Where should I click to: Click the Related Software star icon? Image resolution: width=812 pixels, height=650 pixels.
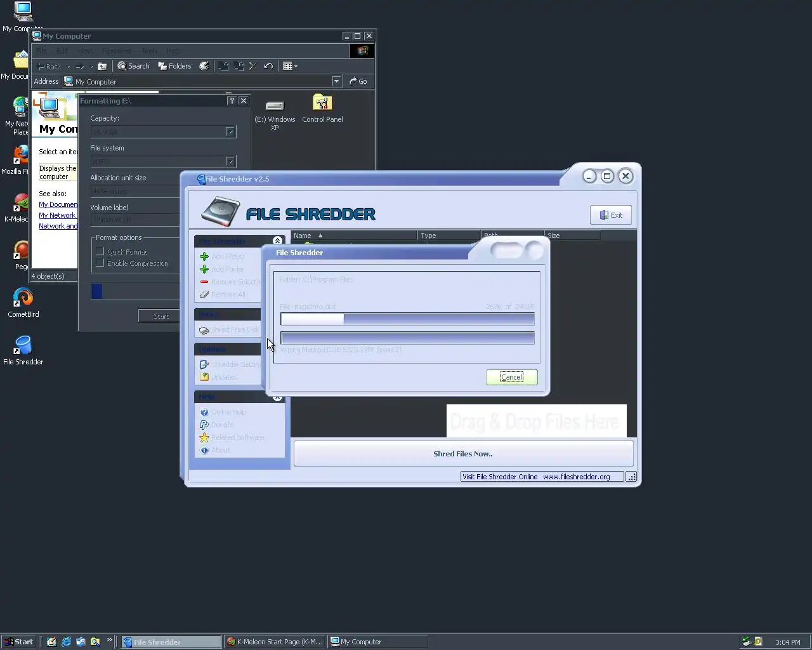[204, 437]
